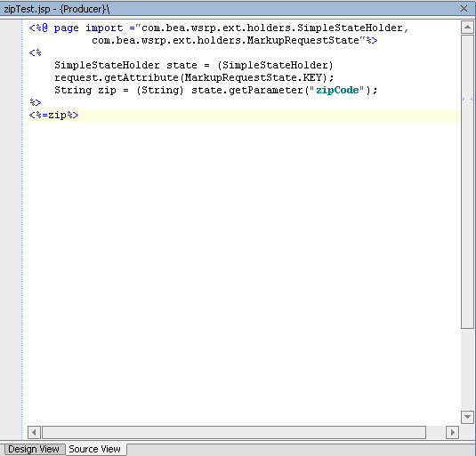Image resolution: width=476 pixels, height=456 pixels.
Task: Click the horizontal scrollbar left arrow
Action: [34, 432]
